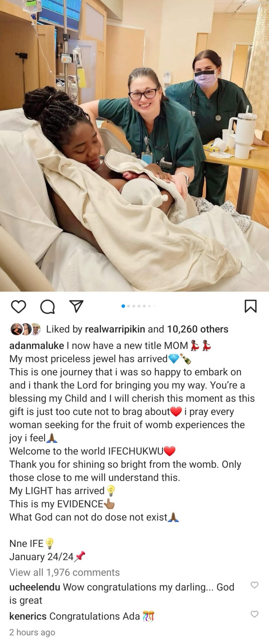This screenshot has width=269, height=644.
Task: Like kenerics' comment heart
Action: point(255,614)
